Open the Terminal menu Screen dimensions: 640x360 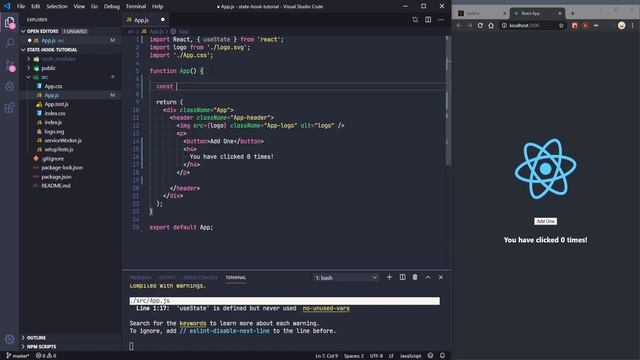pyautogui.click(x=136, y=7)
